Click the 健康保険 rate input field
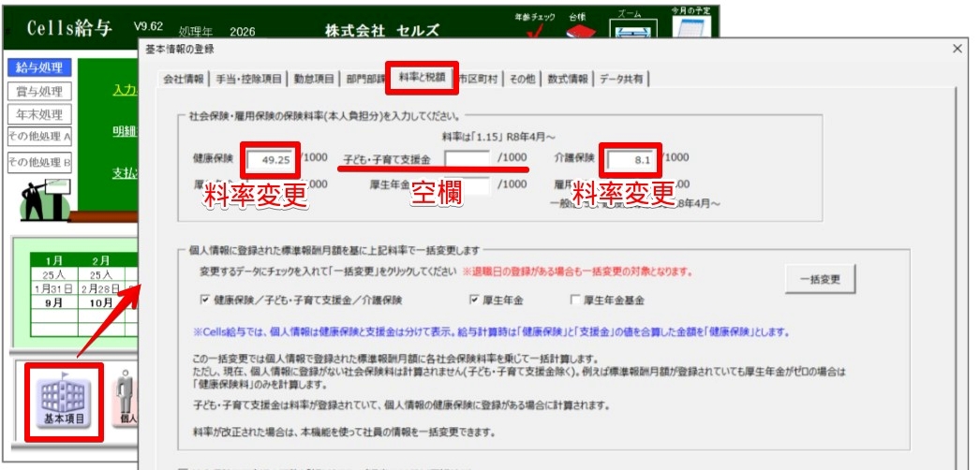The image size is (980, 470). pos(271,159)
